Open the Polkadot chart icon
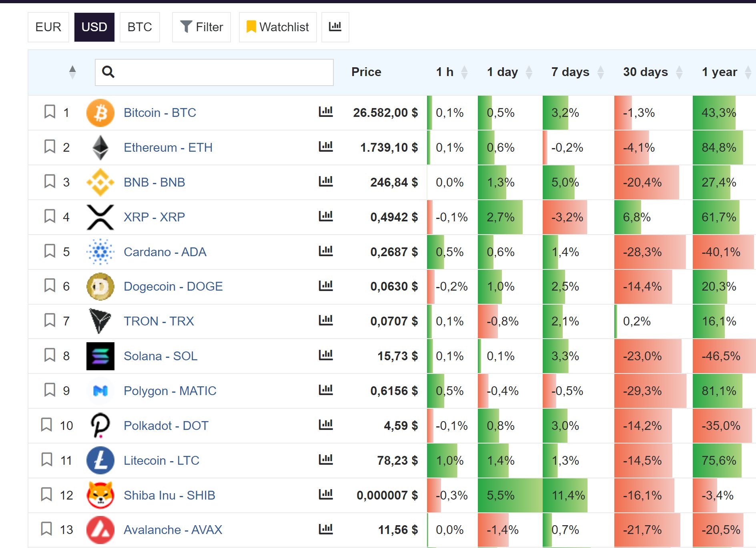Image resolution: width=756 pixels, height=548 pixels. tap(326, 425)
